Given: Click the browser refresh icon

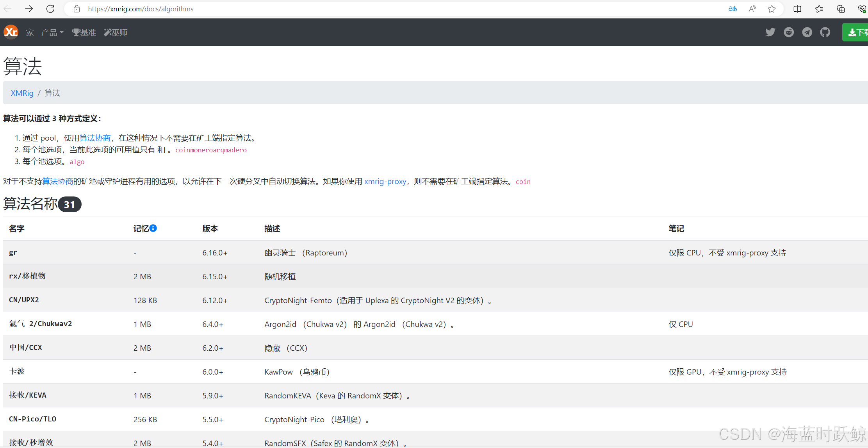Looking at the screenshot, I should pyautogui.click(x=50, y=9).
